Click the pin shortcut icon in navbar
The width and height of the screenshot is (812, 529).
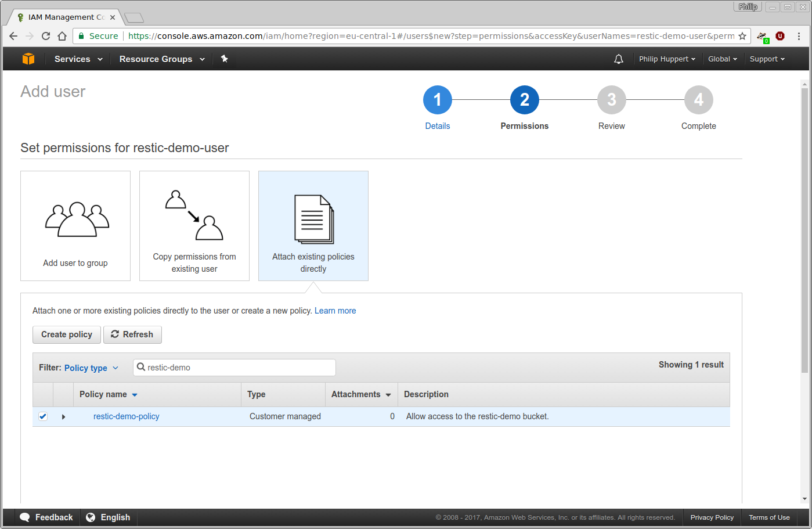225,59
